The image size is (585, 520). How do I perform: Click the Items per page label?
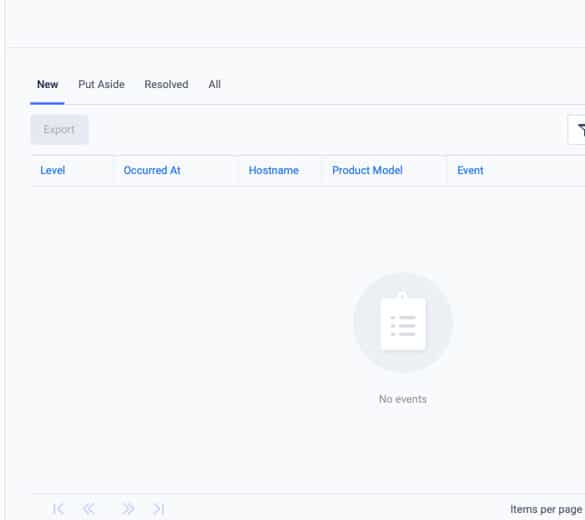pyautogui.click(x=546, y=509)
